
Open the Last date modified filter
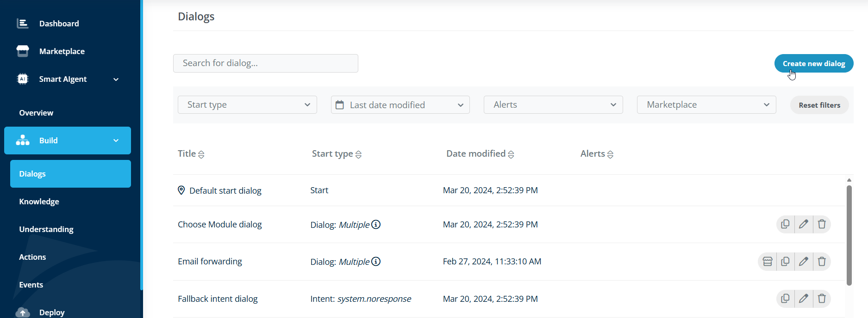pos(400,105)
